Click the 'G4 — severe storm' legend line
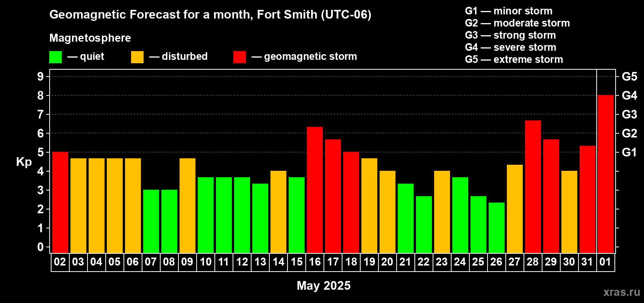 [x=511, y=47]
